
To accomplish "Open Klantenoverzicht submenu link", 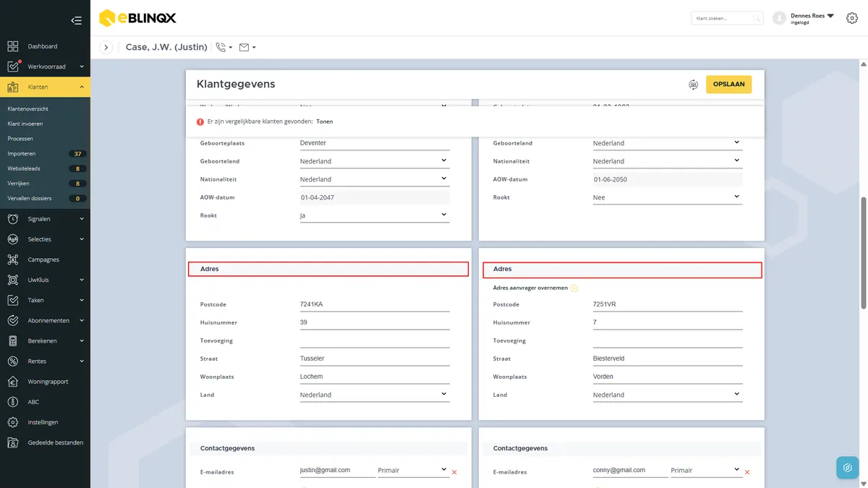I will (x=27, y=108).
